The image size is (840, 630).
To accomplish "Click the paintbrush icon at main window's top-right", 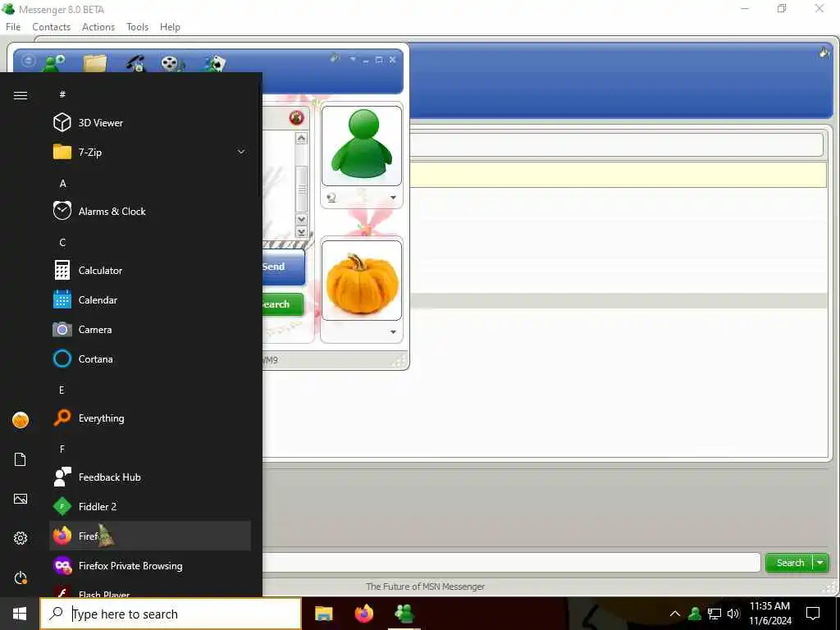I will (x=824, y=52).
